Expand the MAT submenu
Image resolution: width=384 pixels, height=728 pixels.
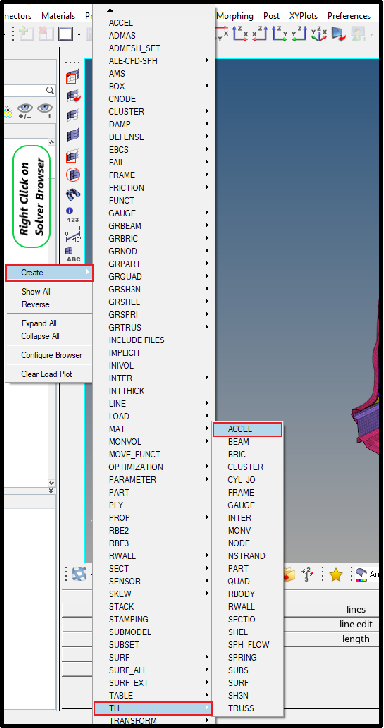154,429
